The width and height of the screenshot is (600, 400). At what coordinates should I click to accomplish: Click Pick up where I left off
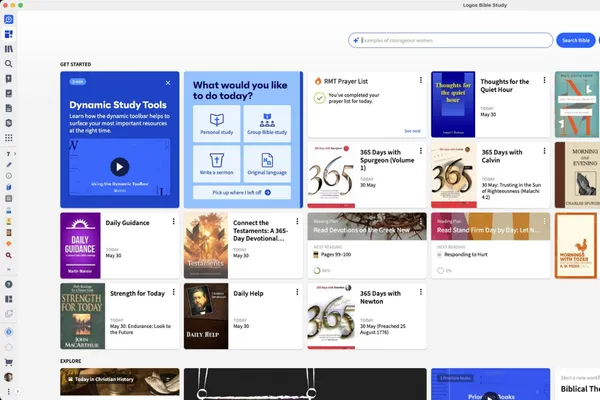[x=242, y=193]
